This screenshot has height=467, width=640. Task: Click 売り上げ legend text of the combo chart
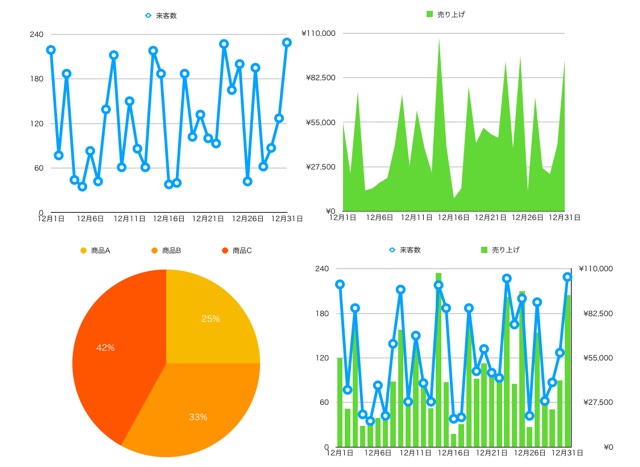tap(506, 249)
